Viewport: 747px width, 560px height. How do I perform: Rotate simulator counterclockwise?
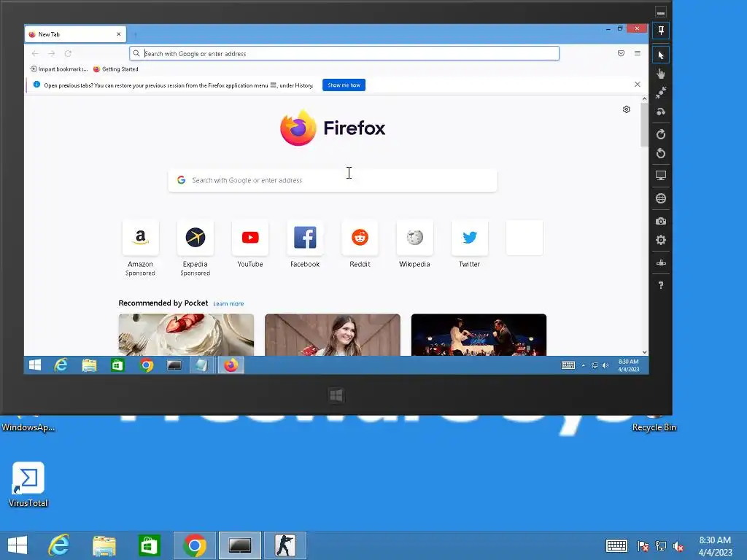pyautogui.click(x=661, y=153)
